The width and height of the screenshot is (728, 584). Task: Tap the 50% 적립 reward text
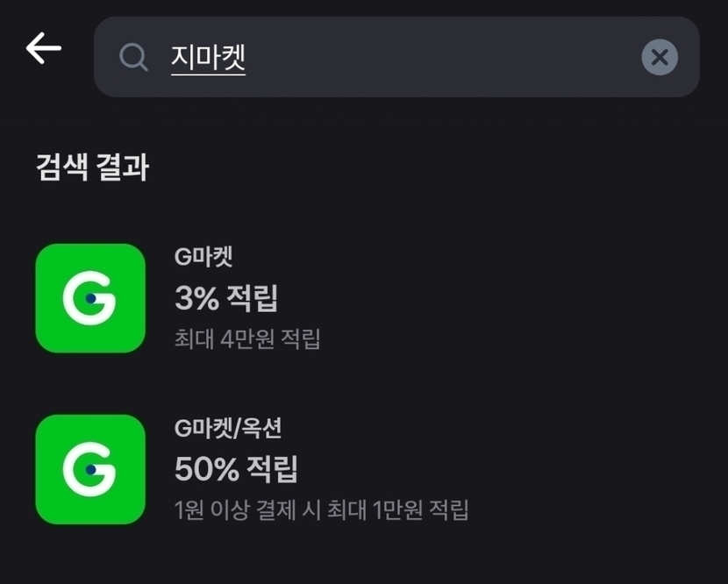click(x=236, y=469)
